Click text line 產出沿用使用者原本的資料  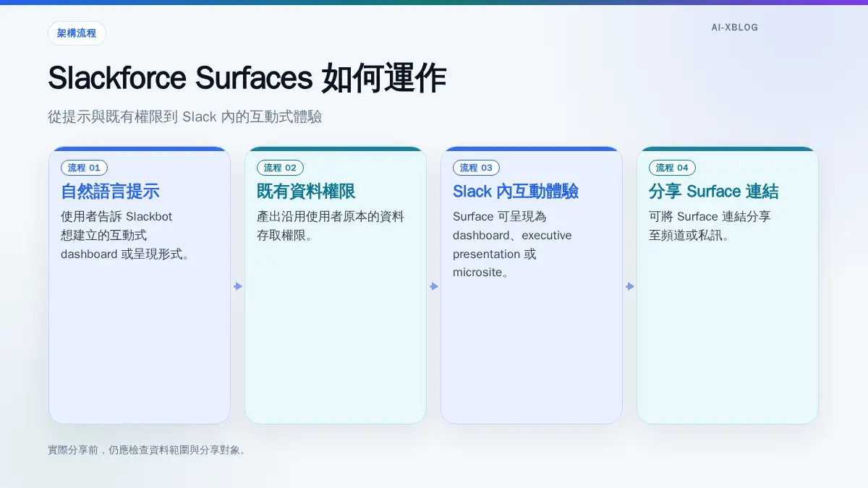[331, 216]
